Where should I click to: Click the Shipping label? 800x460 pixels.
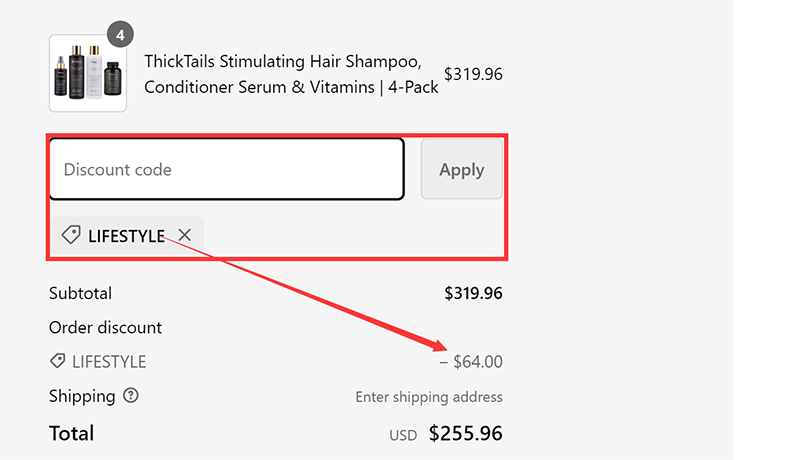(82, 396)
